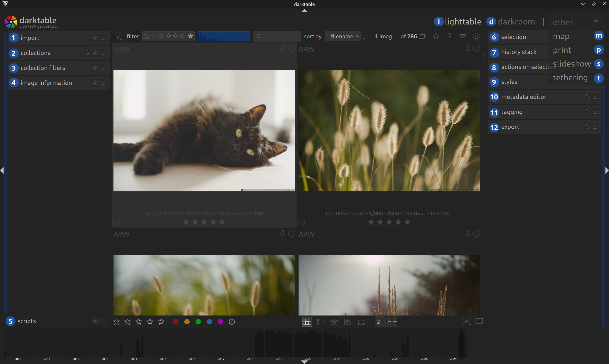Choose slideshow from the other menu

[572, 64]
